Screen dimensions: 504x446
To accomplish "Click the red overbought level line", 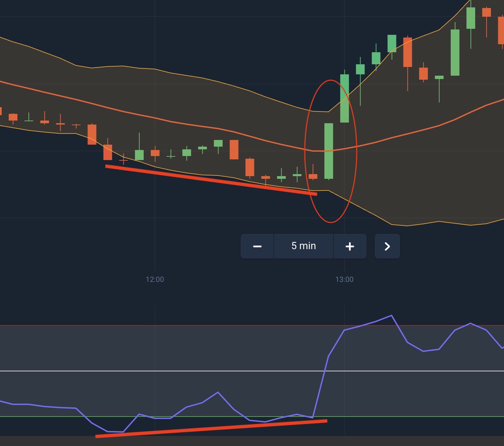I will pos(201,325).
